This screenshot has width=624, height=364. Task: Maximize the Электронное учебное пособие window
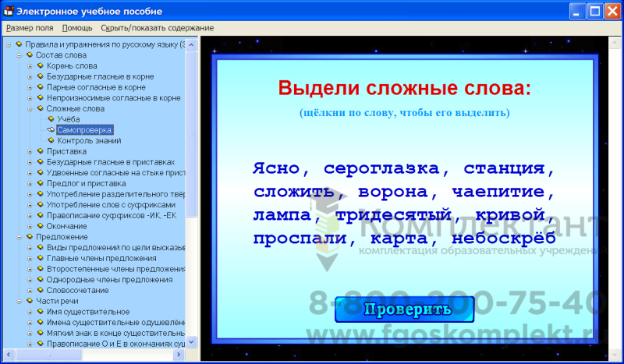[x=595, y=11]
